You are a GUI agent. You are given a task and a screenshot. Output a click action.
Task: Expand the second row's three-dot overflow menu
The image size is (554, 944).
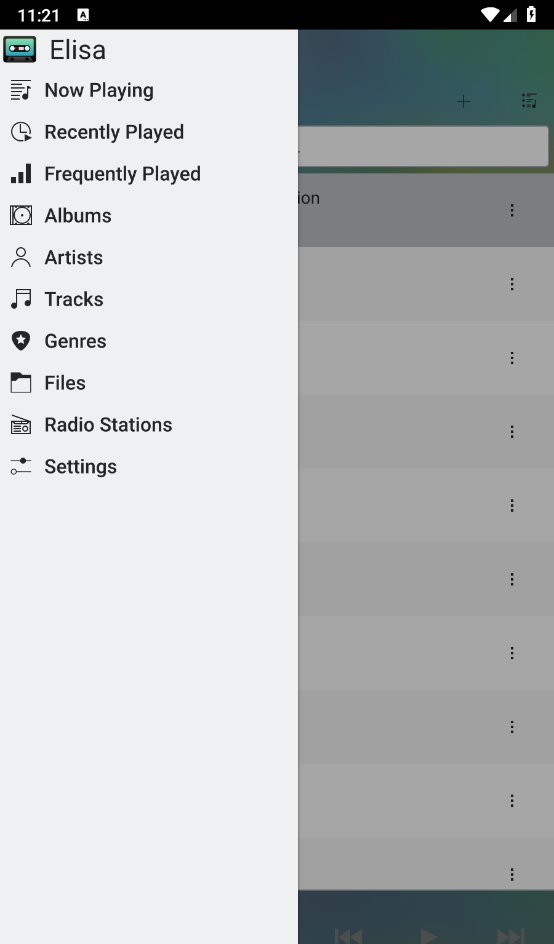click(512, 284)
